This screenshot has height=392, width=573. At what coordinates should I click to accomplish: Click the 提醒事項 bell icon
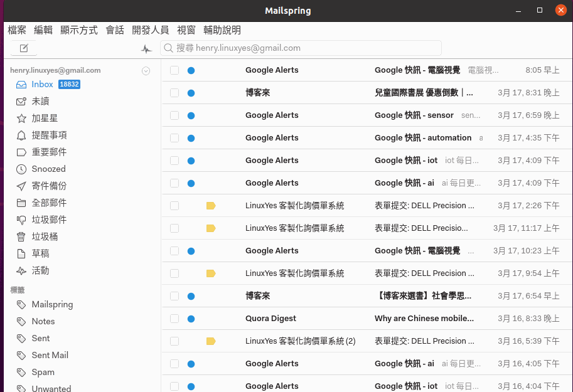21,135
